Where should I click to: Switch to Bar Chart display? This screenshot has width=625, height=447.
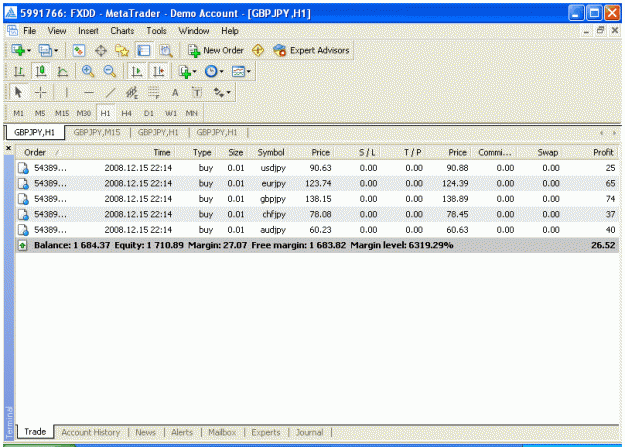19,71
